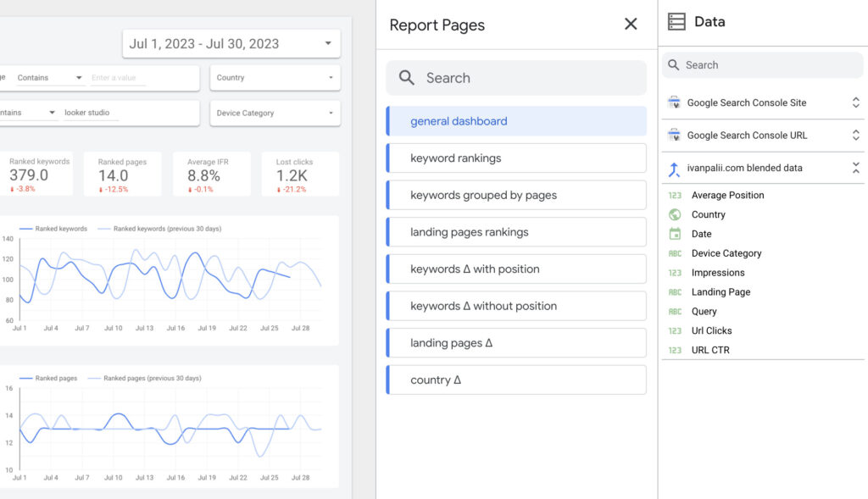Open the landing pages rankings page
This screenshot has height=499, width=868.
point(516,232)
